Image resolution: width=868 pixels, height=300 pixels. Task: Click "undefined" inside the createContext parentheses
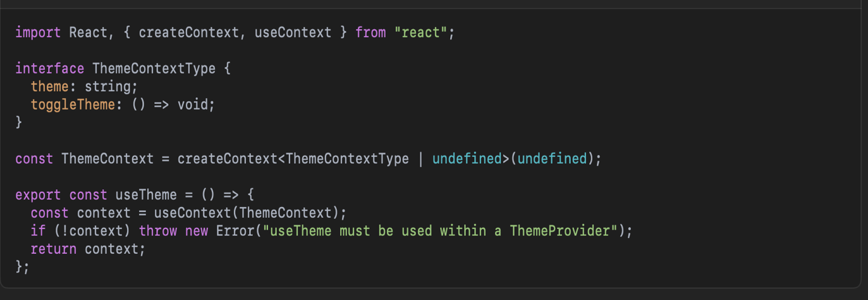553,159
